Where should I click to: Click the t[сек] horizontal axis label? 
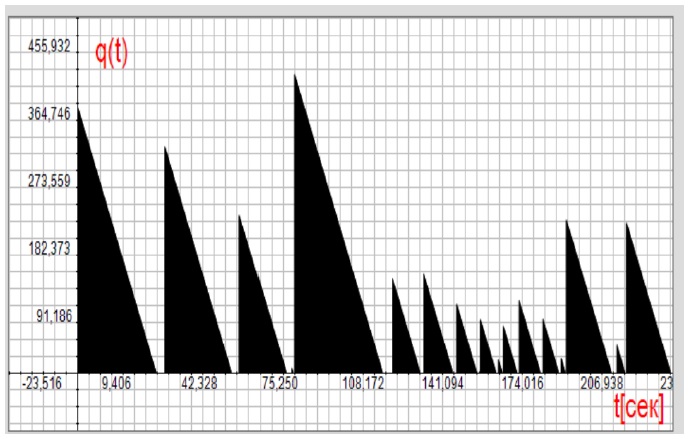638,404
